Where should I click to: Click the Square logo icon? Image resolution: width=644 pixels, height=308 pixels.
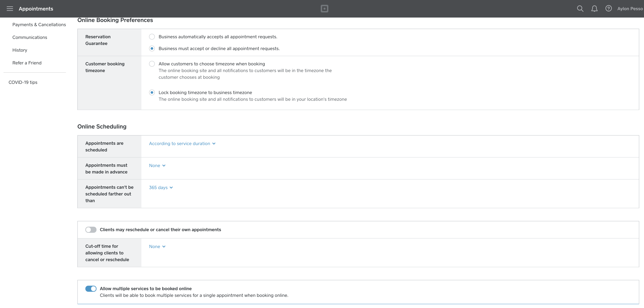pyautogui.click(x=324, y=9)
